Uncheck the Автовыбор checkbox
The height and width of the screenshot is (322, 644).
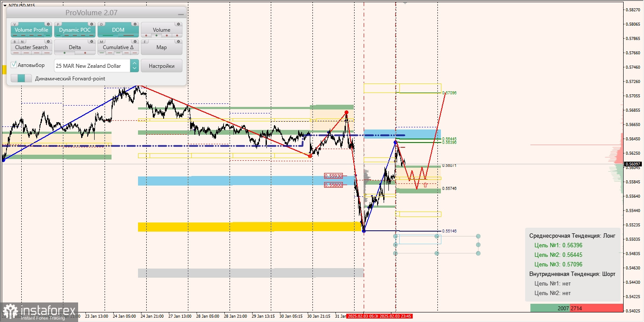click(x=14, y=65)
